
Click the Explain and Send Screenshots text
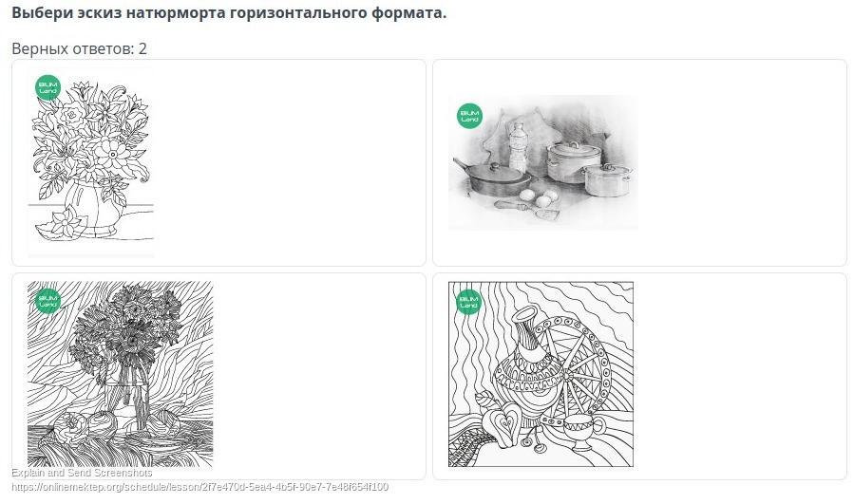pos(82,473)
